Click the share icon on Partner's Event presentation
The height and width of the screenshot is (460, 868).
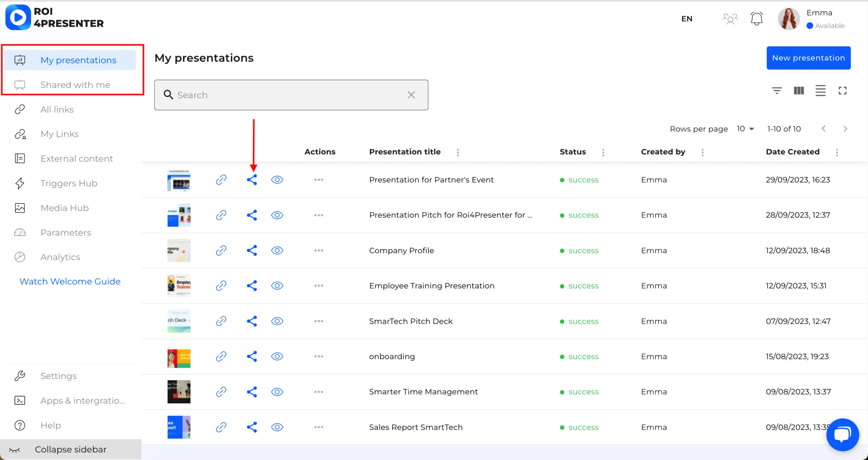pyautogui.click(x=252, y=180)
